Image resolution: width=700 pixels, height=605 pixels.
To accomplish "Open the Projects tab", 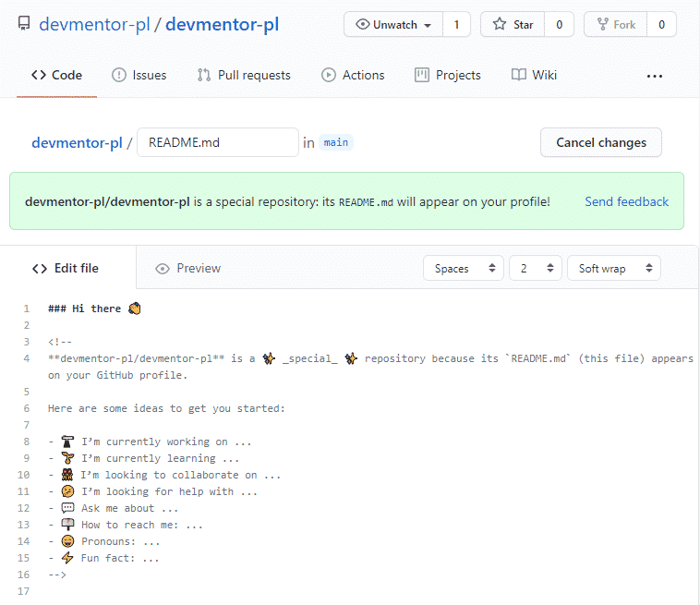I will tap(448, 75).
